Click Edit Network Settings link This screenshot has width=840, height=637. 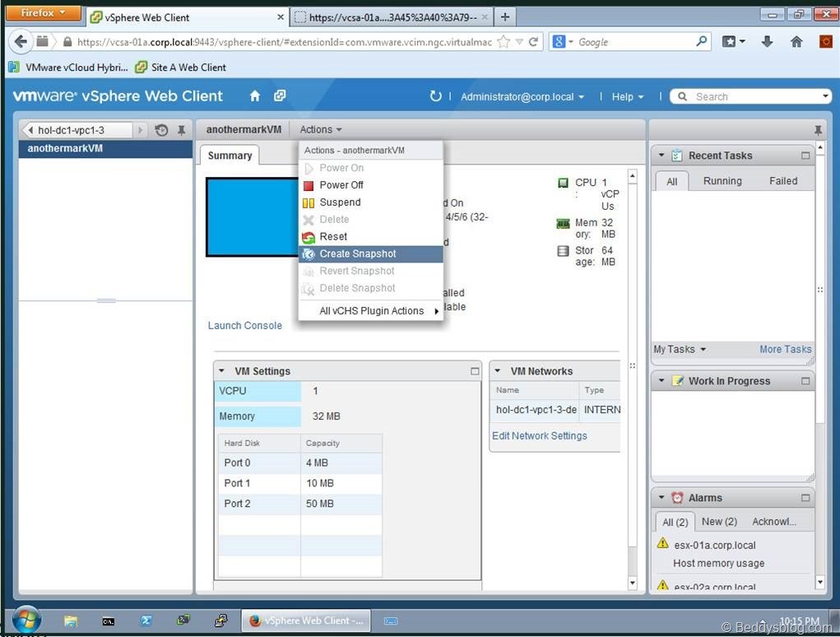(540, 436)
